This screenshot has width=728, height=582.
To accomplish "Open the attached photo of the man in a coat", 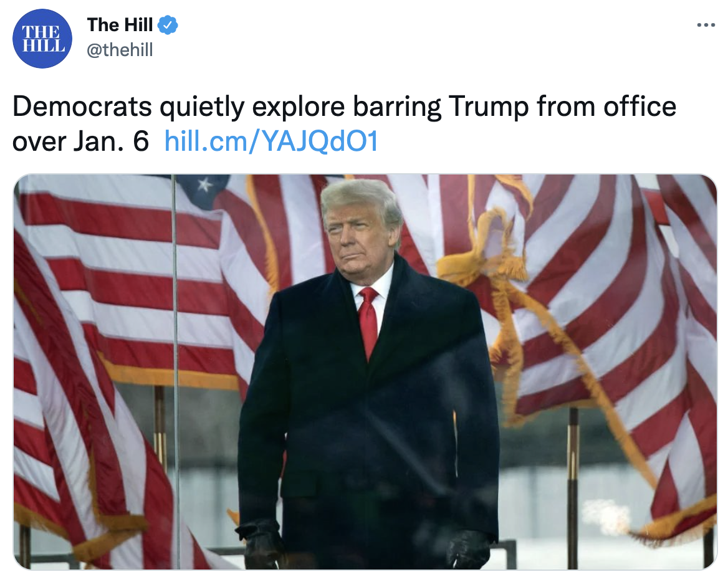I will tap(365, 372).
